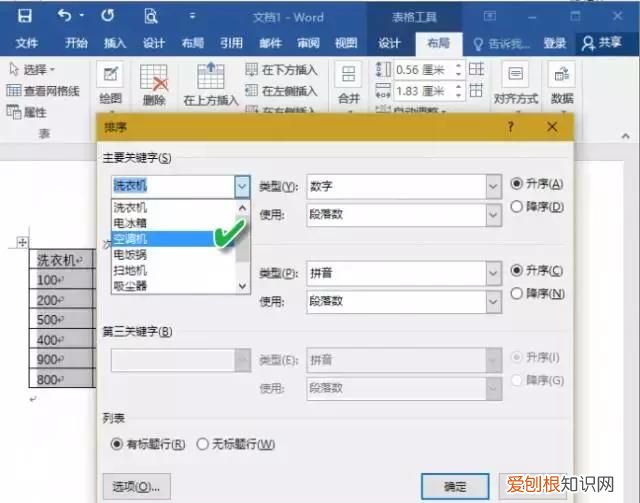Select 电冰箱 in the dropdown list
Image resolution: width=640 pixels, height=503 pixels.
(174, 223)
